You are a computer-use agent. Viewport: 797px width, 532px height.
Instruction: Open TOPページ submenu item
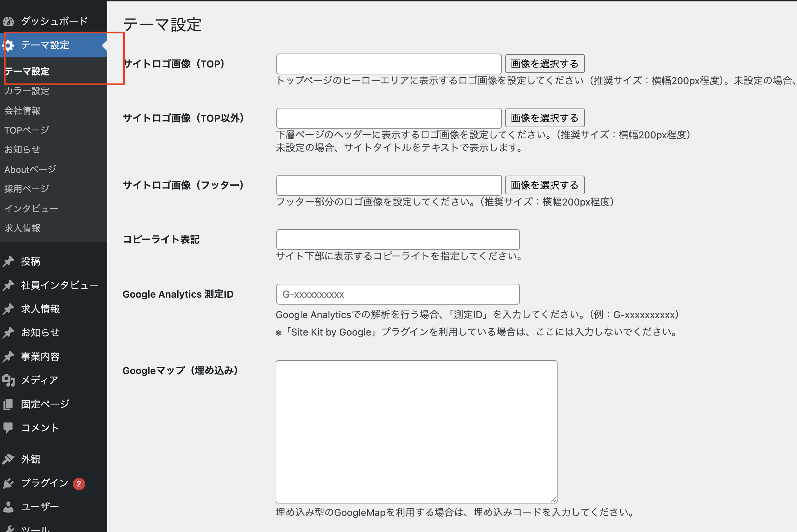click(27, 130)
